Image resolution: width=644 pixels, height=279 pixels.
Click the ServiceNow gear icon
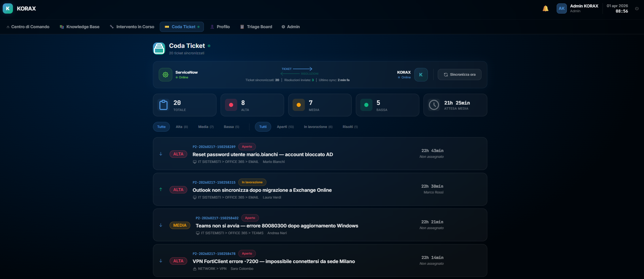[x=166, y=75]
